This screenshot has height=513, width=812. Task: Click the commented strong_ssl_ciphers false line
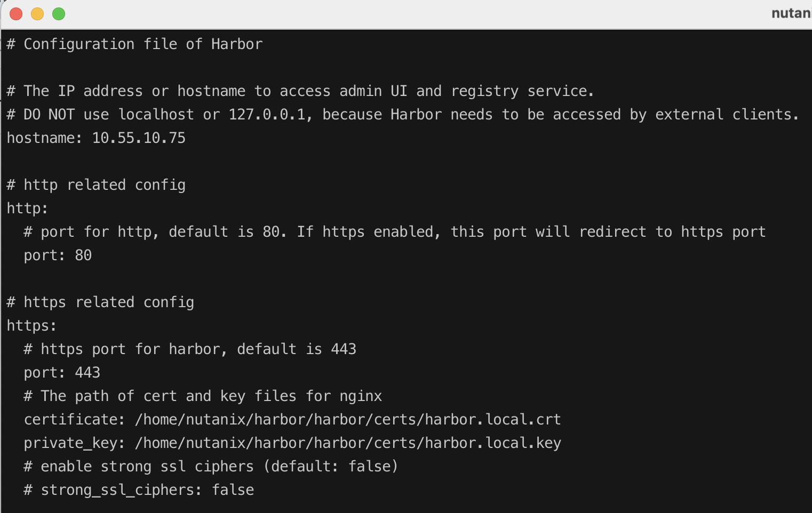139,490
